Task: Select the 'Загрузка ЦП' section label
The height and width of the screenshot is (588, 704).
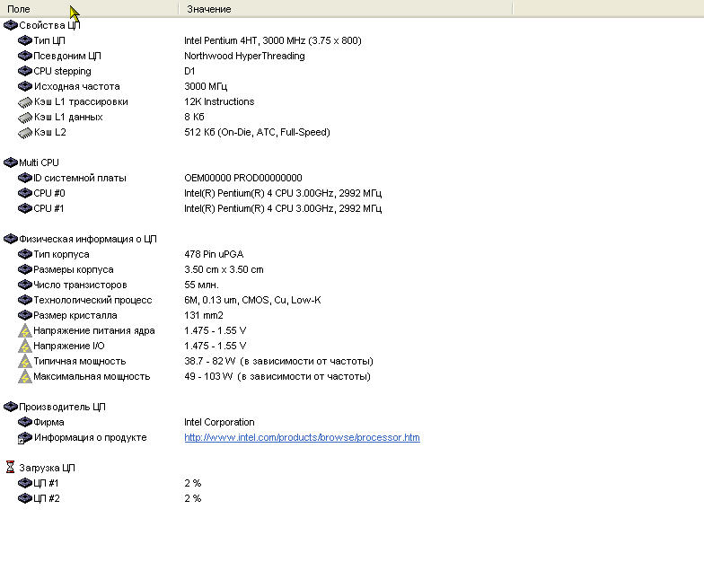Action: [47, 468]
